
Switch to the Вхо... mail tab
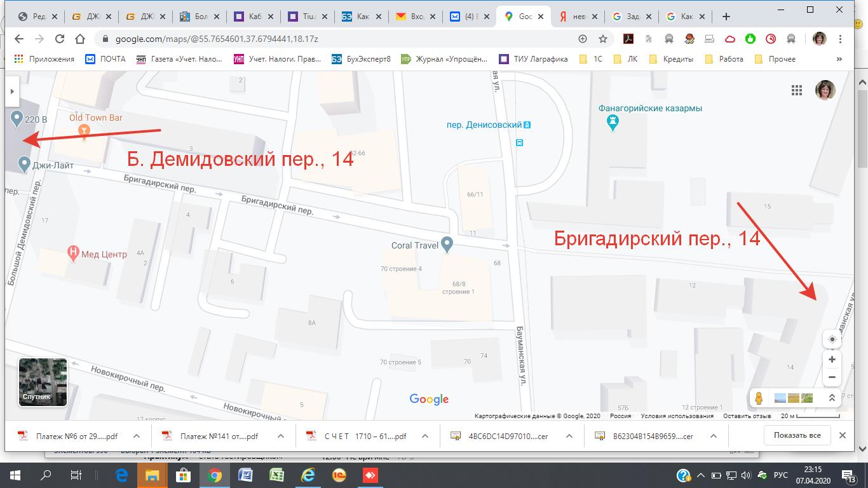(x=414, y=17)
